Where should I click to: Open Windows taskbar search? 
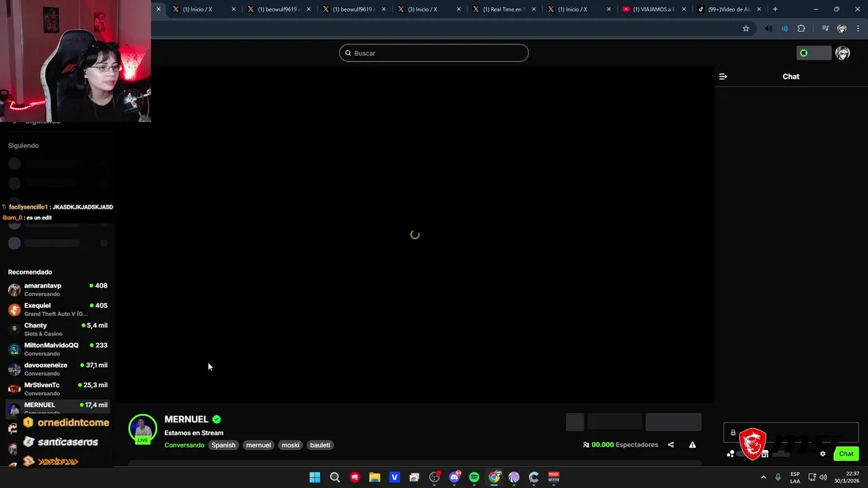(x=335, y=477)
